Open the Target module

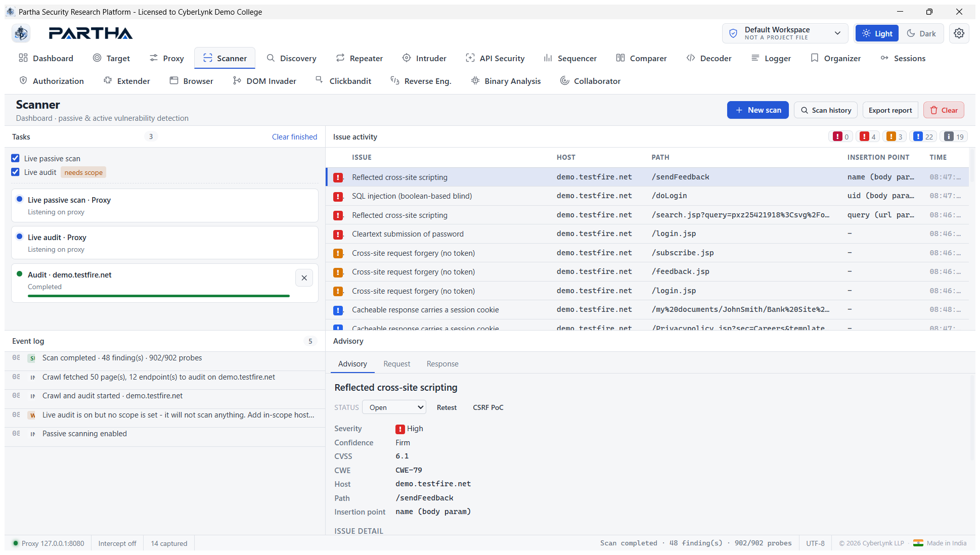click(x=111, y=58)
